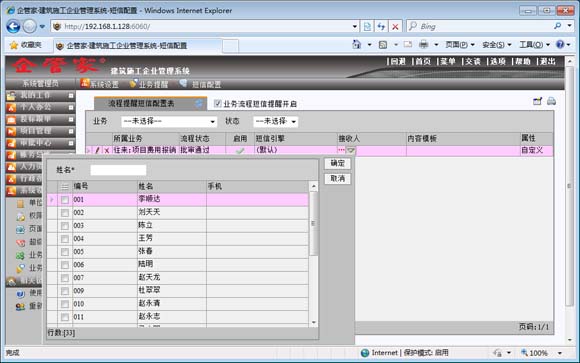Click the pencil edit icon in the grid row
The width and height of the screenshot is (580, 363).
(x=97, y=150)
